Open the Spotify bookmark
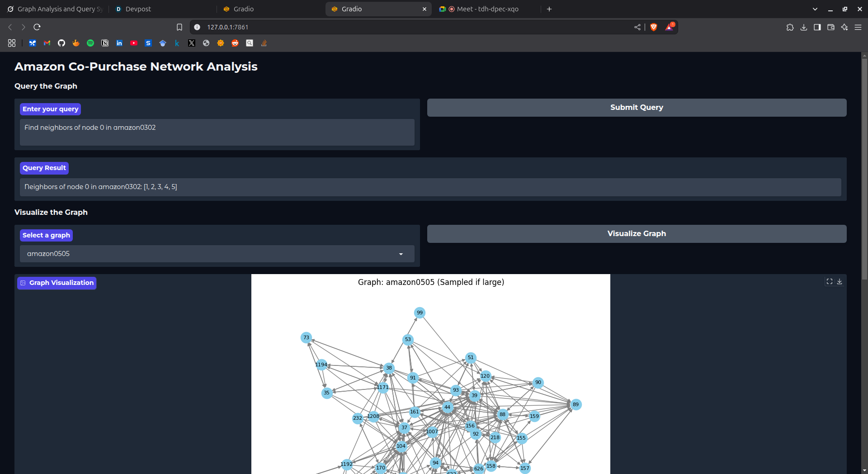868x474 pixels. 90,43
